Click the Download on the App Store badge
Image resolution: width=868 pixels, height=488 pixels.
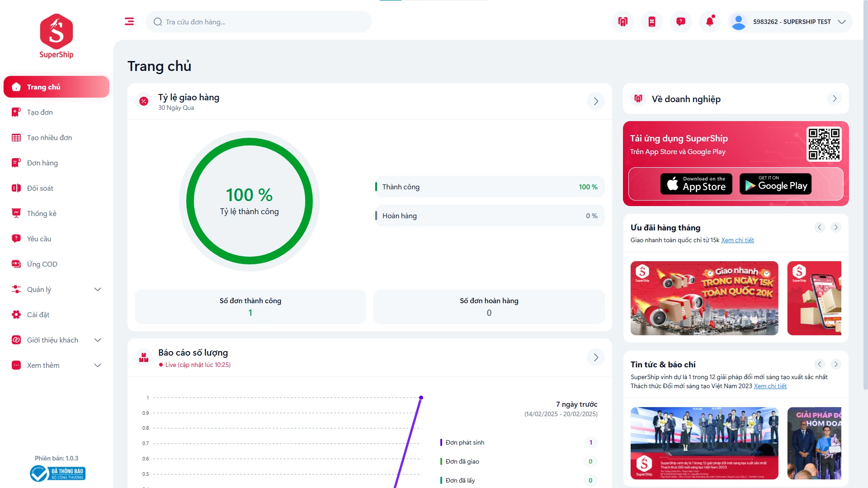pyautogui.click(x=696, y=184)
